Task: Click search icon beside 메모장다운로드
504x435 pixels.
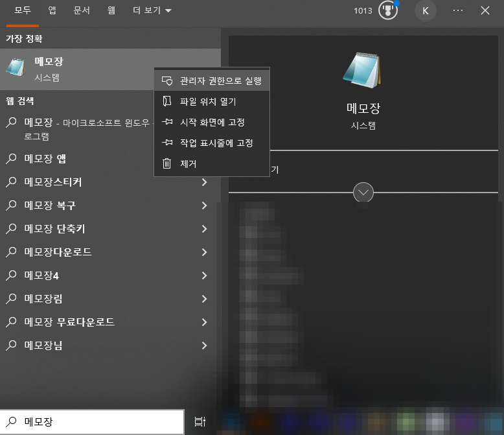Action: coord(11,252)
